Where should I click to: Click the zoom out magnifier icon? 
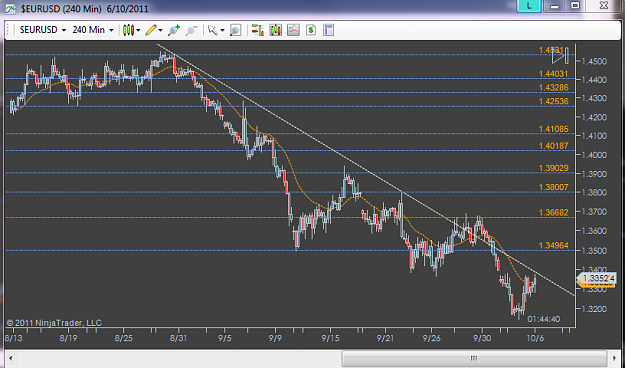point(191,30)
